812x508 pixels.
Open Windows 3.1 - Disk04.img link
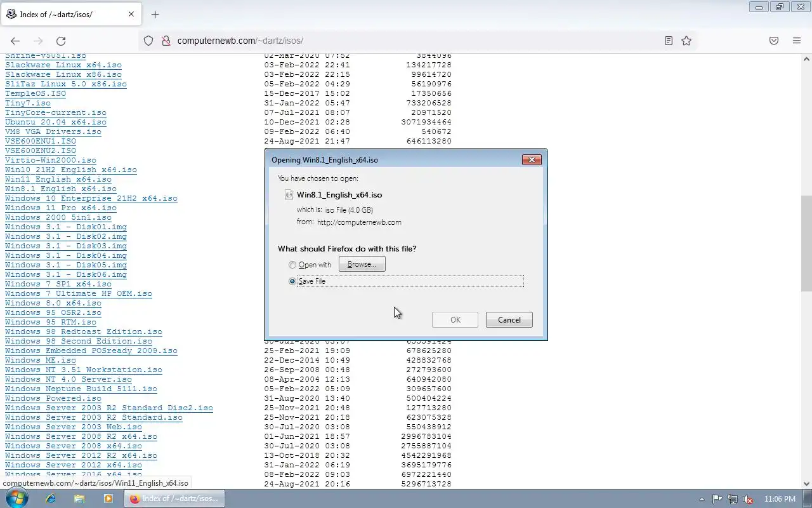click(66, 255)
